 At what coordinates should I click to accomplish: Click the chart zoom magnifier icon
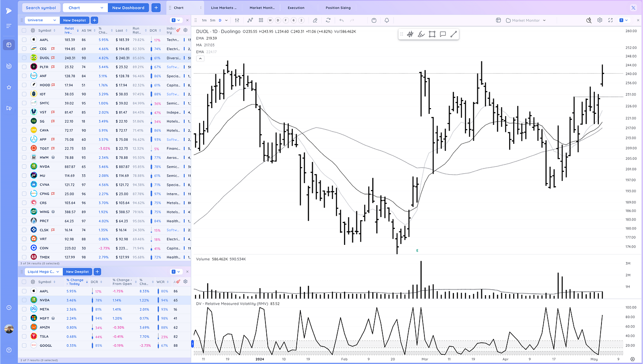point(589,20)
